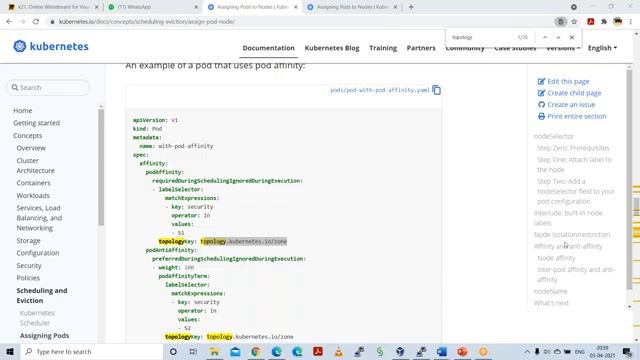Jump to What's next in table of contents
The width and height of the screenshot is (640, 360).
(x=551, y=303)
